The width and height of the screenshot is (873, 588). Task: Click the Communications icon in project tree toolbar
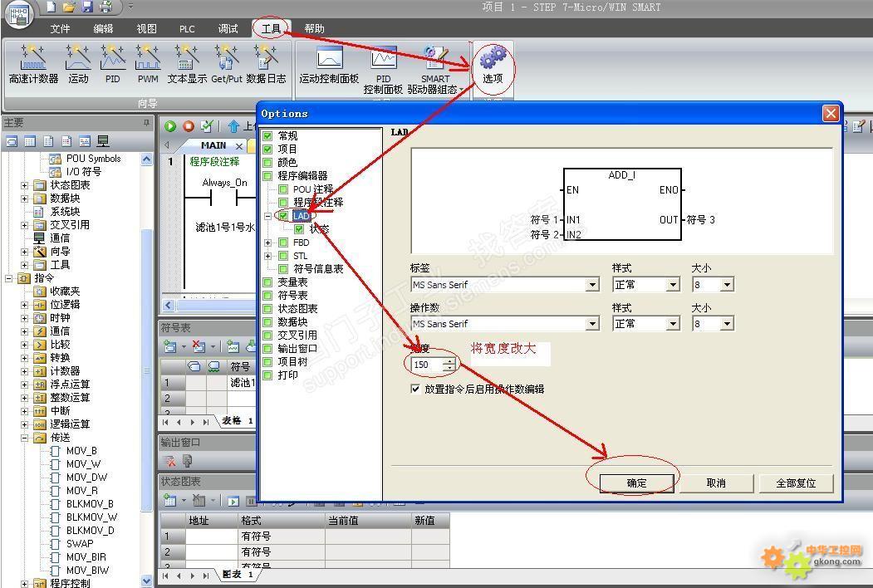click(x=103, y=141)
